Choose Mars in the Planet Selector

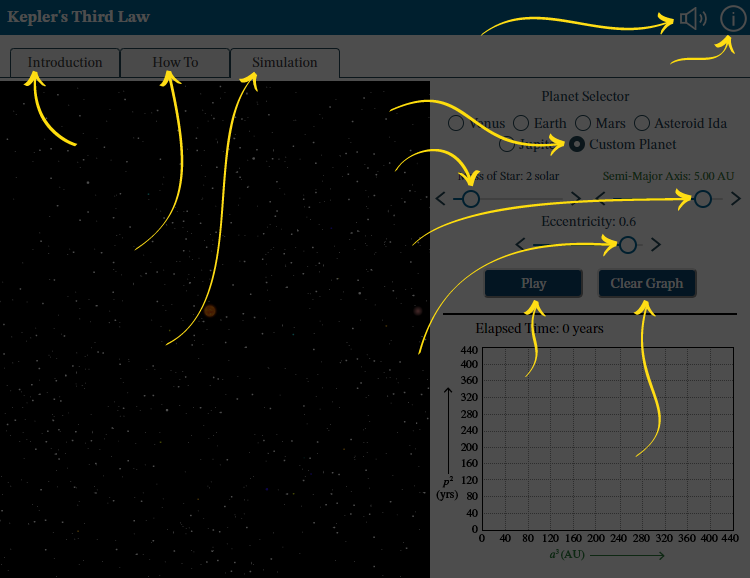[x=582, y=123]
